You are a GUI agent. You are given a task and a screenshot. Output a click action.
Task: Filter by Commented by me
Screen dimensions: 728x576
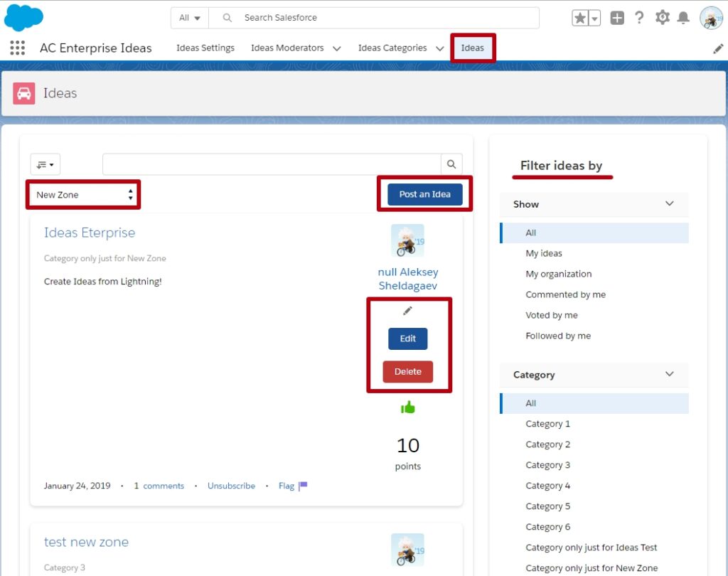point(565,294)
